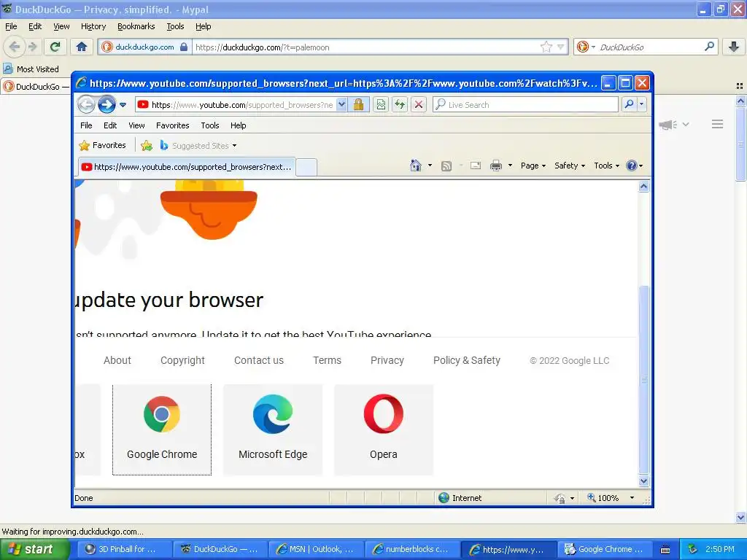Switch to the MSN Outlook taskbar window
This screenshot has height=560, width=747.
pyautogui.click(x=317, y=550)
